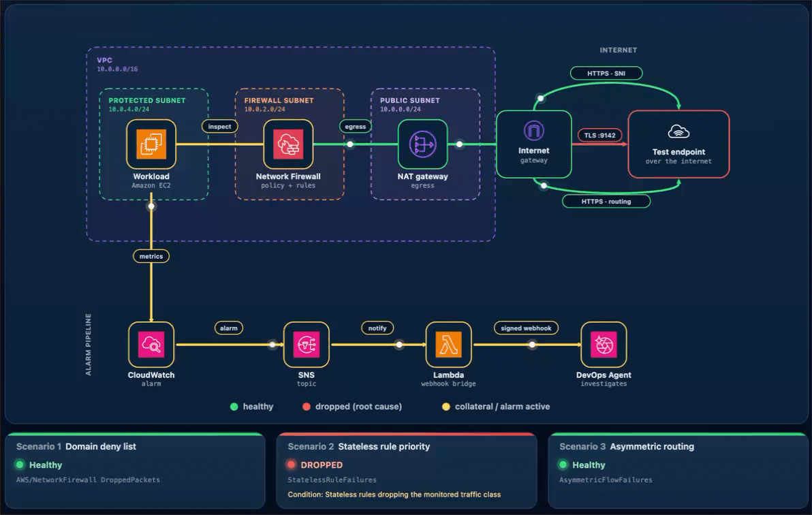Select the Network Firewall icon

point(288,144)
